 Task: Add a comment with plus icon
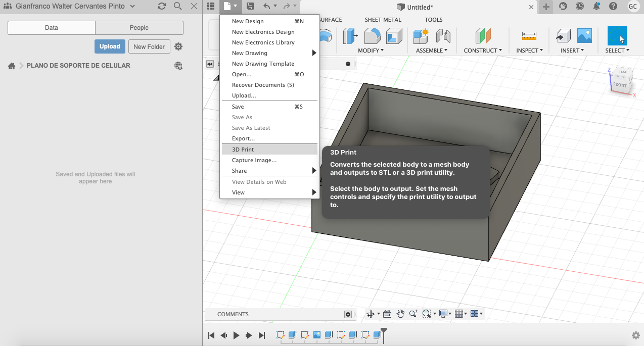pos(348,314)
